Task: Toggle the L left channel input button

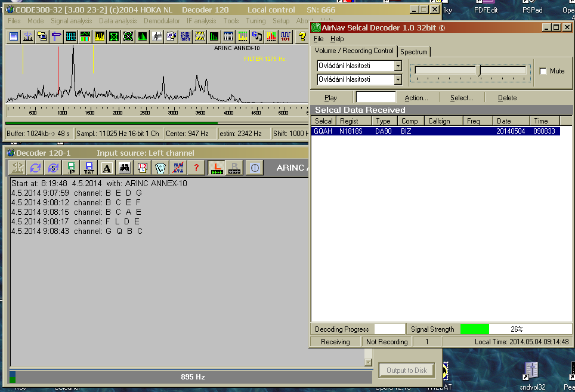Action: [x=217, y=168]
